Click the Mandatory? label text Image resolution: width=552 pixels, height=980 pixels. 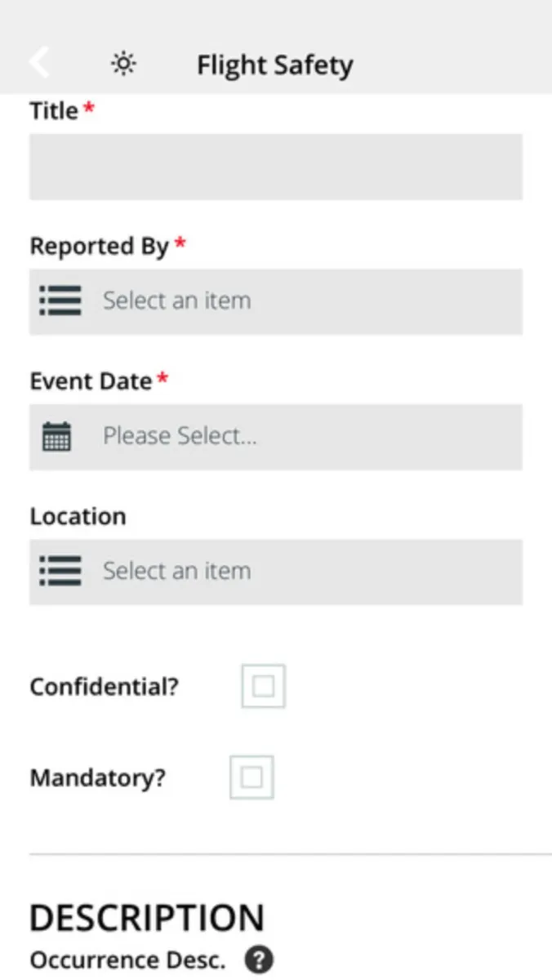coord(97,777)
